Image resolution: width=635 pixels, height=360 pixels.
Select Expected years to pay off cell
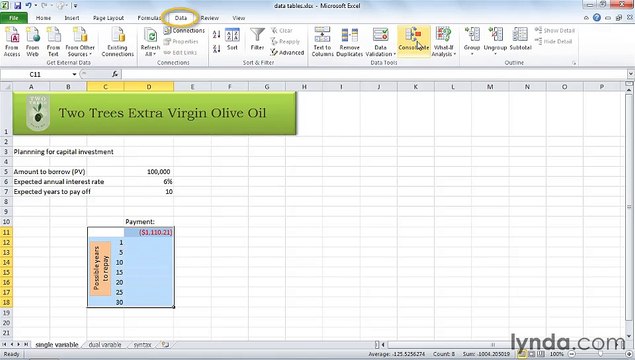pos(52,192)
